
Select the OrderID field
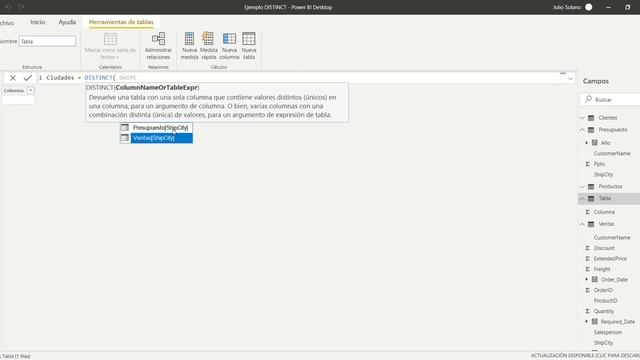(x=603, y=290)
